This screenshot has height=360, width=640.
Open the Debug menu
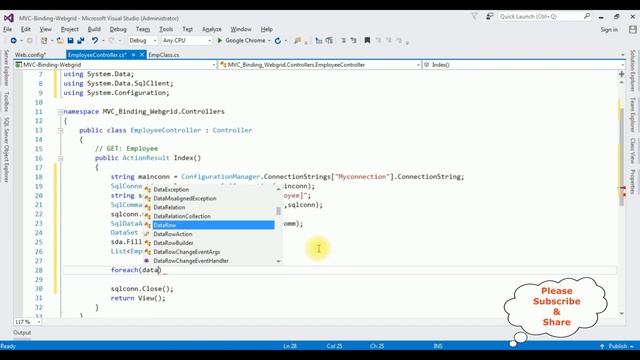tap(118, 29)
